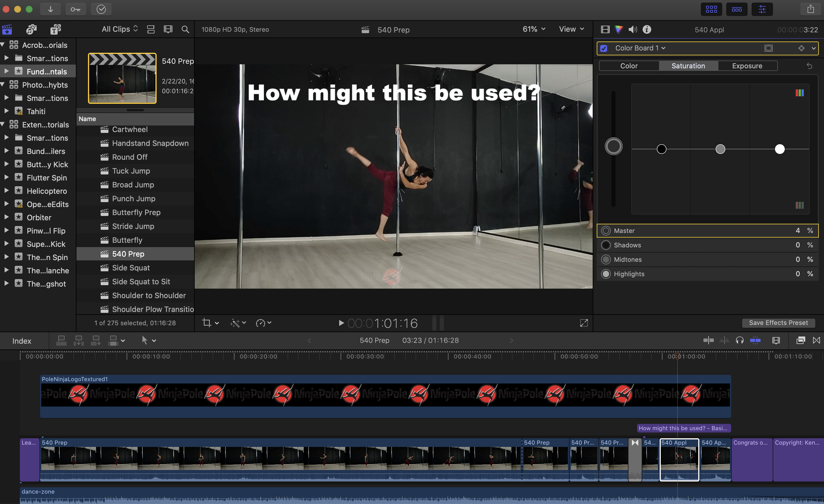Open the audio inspector speaker icon
824x504 pixels.
[633, 29]
